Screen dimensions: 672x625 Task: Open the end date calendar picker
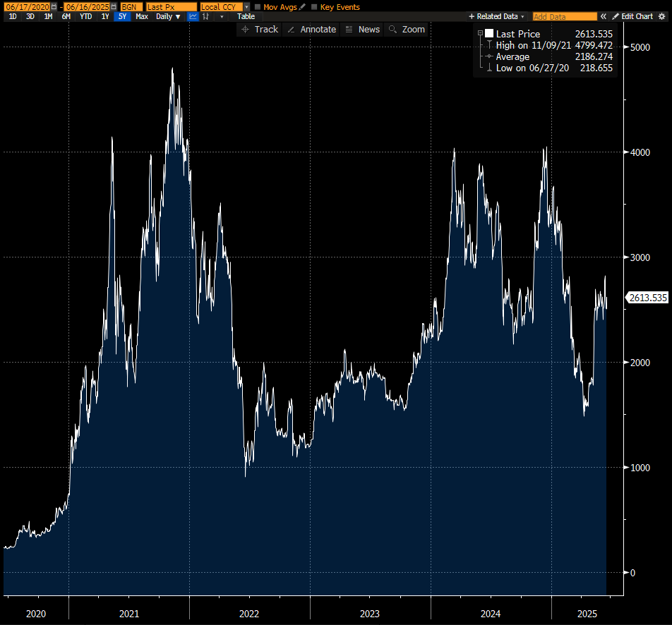tap(113, 7)
